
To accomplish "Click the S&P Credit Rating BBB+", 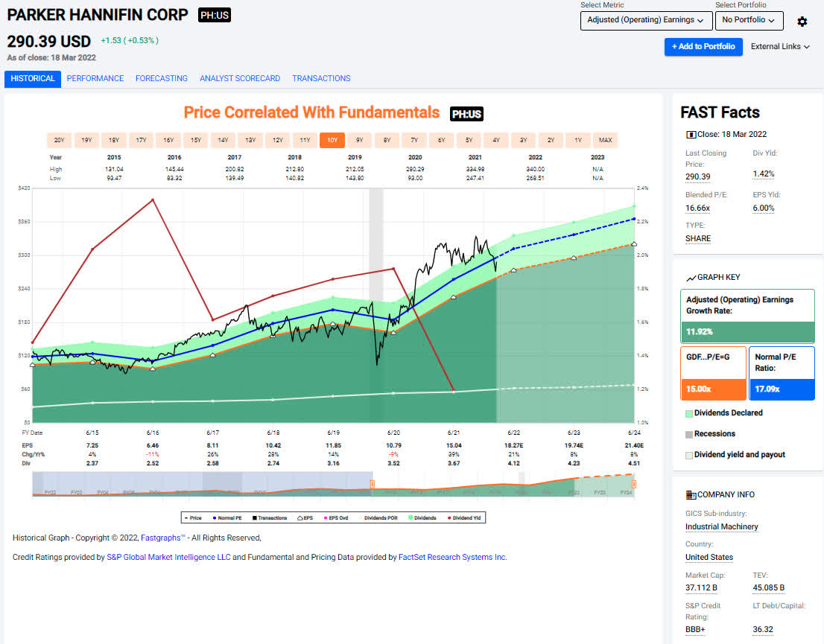I will click(x=695, y=630).
